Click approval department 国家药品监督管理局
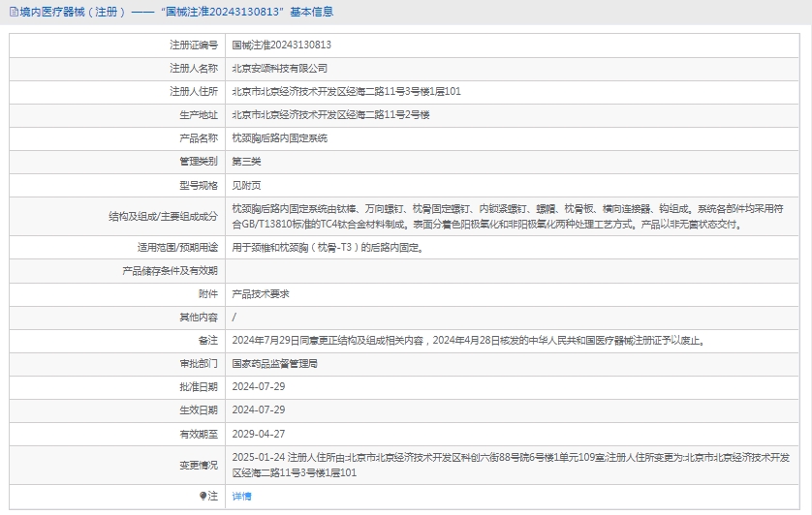 point(274,364)
